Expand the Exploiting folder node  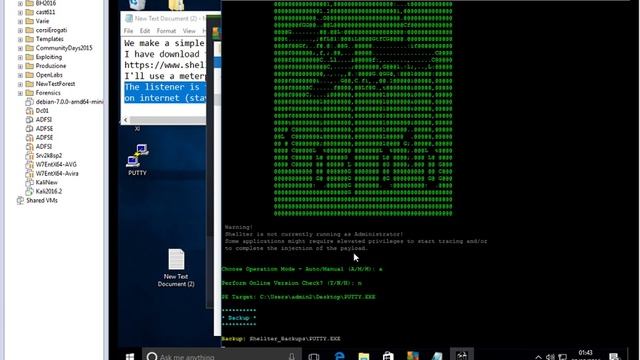point(20,57)
